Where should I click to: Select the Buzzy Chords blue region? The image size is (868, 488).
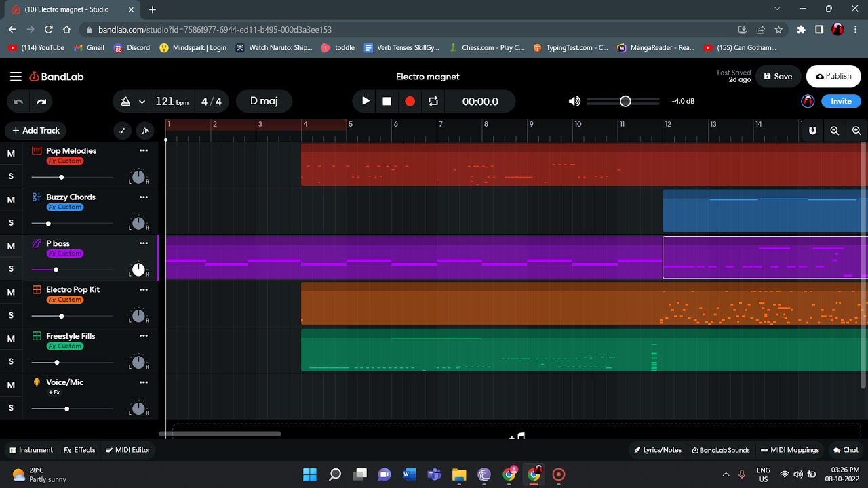tap(765, 211)
